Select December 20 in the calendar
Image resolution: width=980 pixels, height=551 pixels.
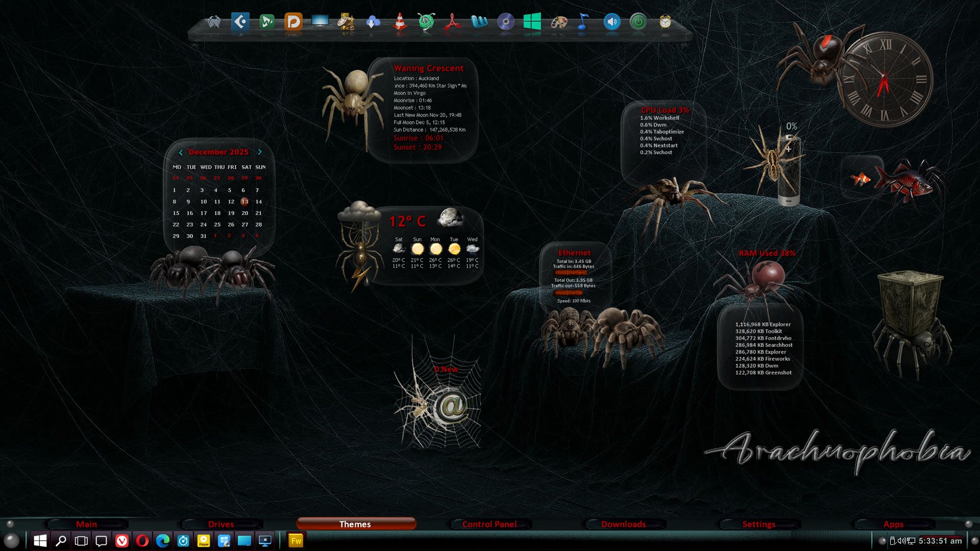click(244, 213)
